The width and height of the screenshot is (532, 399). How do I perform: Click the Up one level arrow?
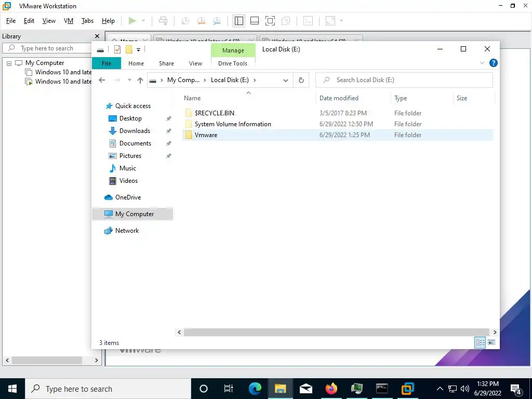pos(140,80)
